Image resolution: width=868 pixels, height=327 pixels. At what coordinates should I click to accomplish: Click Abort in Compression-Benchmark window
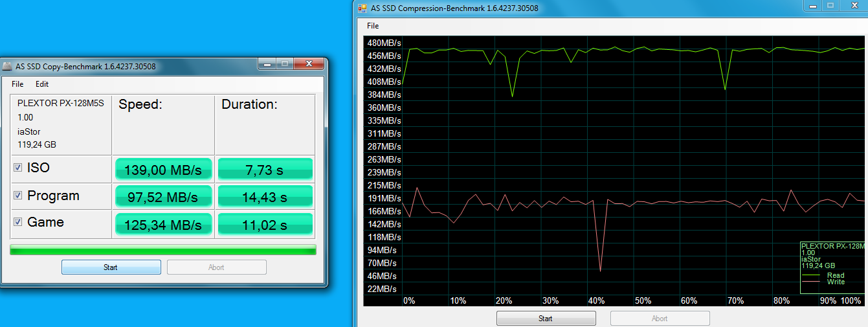[660, 319]
